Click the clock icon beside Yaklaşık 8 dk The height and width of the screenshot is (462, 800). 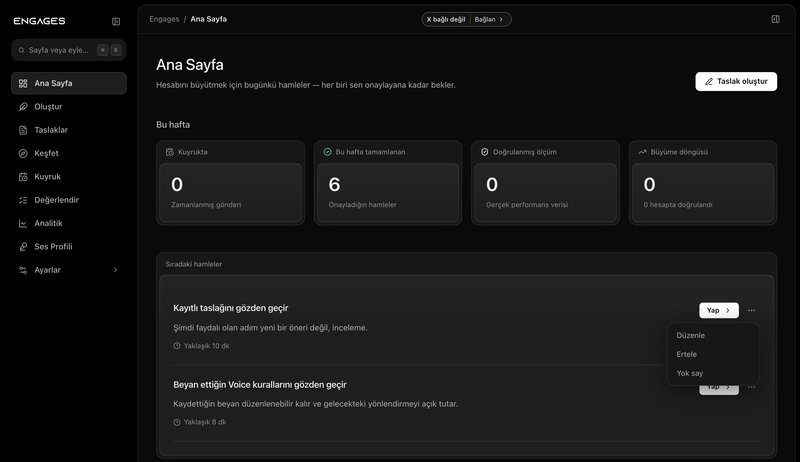[177, 422]
